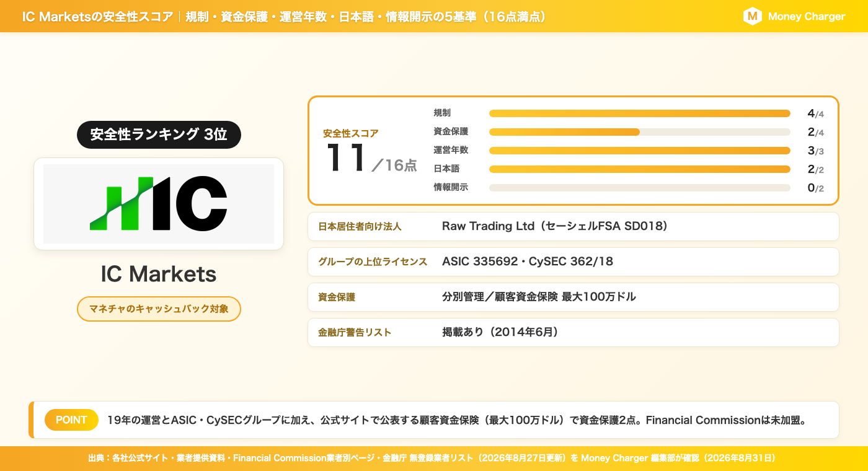Click the 日本居住者向け法人 row label
Viewport: 868px width, 471px height.
[x=360, y=227]
